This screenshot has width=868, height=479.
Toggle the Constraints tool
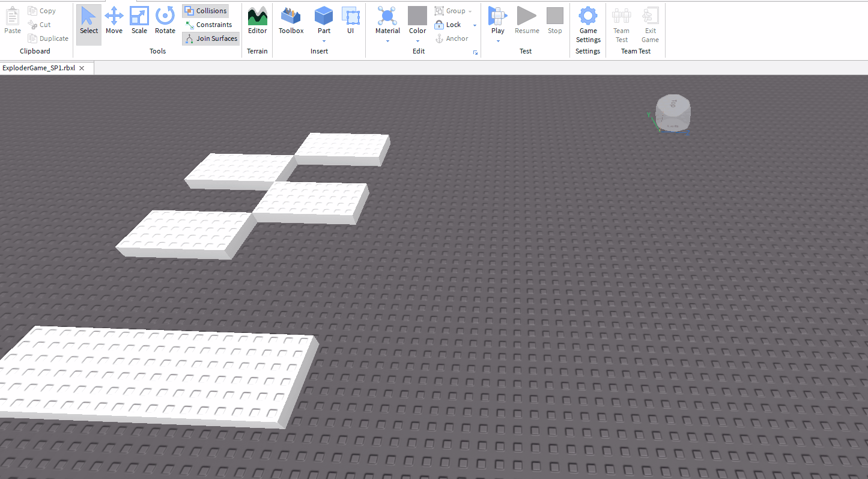[208, 24]
